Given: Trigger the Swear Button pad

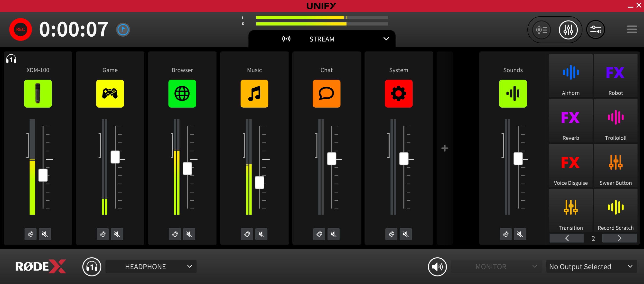Looking at the screenshot, I should click(616, 165).
